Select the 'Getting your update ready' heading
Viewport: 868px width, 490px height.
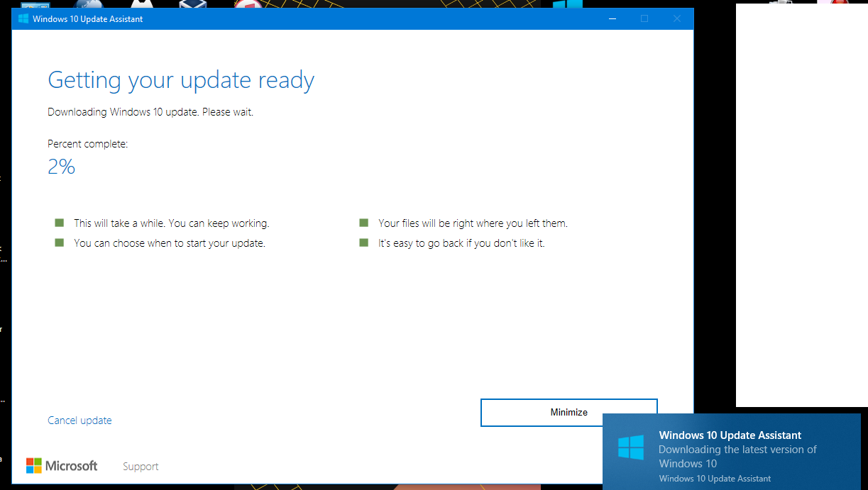coord(181,80)
